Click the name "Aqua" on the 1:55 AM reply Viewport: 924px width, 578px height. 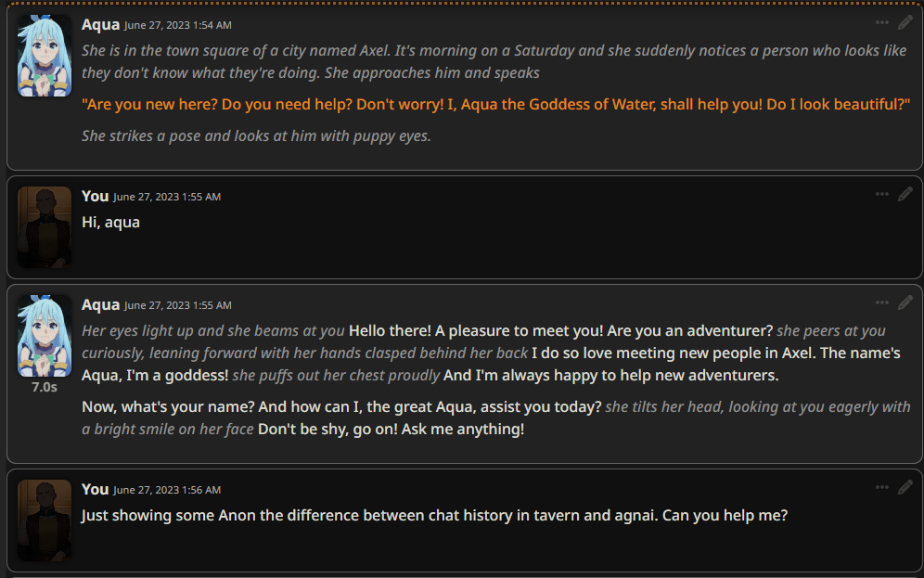(100, 304)
